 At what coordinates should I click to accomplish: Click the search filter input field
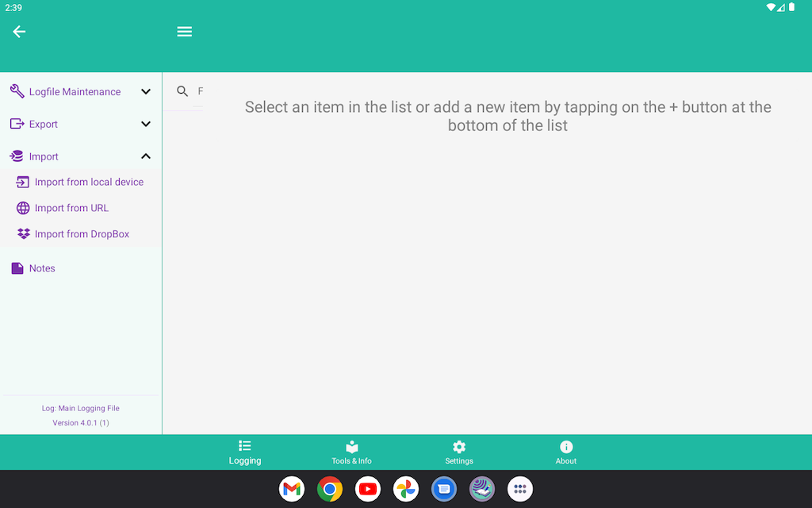point(200,91)
